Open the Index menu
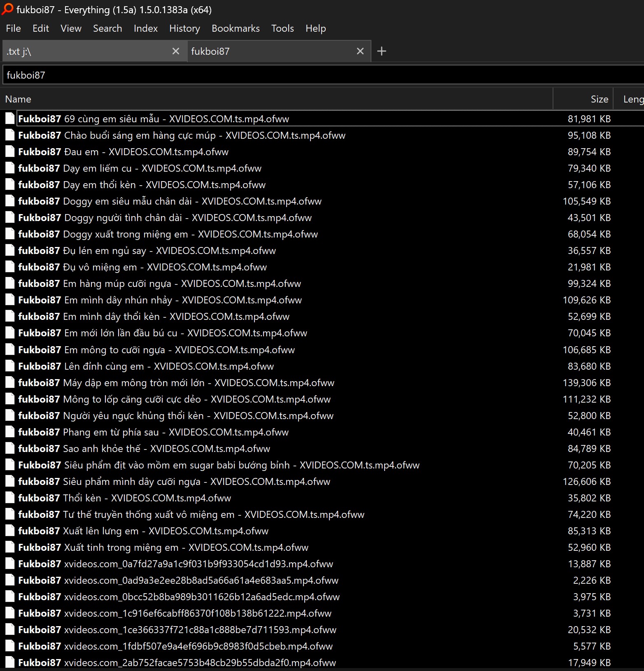The width and height of the screenshot is (644, 671). [145, 28]
